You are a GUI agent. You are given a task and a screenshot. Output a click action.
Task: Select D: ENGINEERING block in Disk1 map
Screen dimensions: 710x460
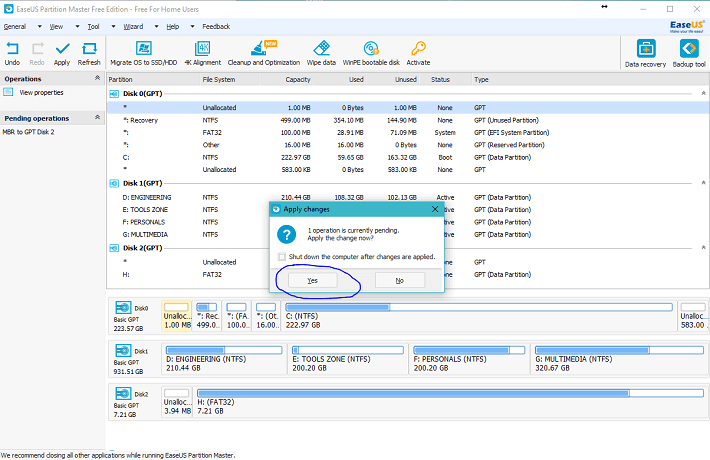point(224,359)
